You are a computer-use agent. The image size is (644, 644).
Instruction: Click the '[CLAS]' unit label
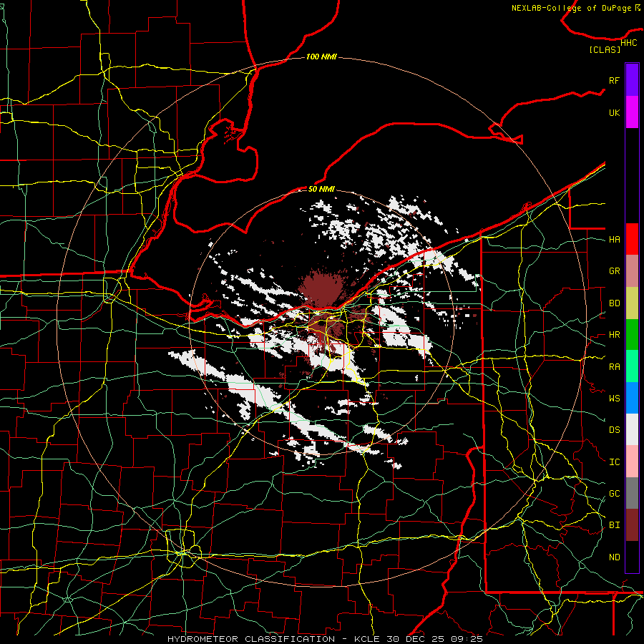(x=605, y=49)
